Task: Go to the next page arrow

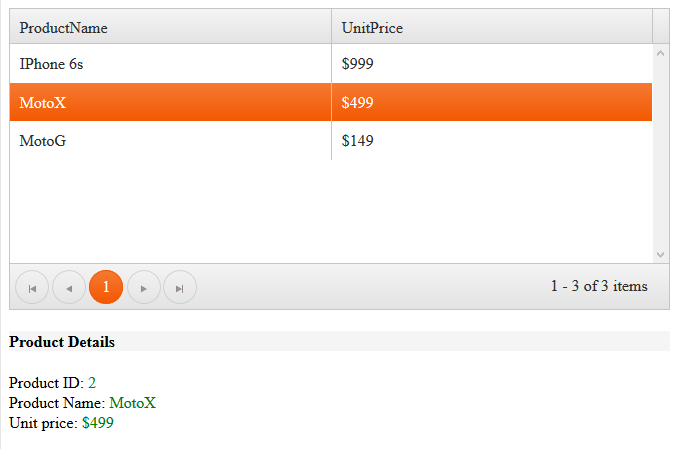Action: 144,288
